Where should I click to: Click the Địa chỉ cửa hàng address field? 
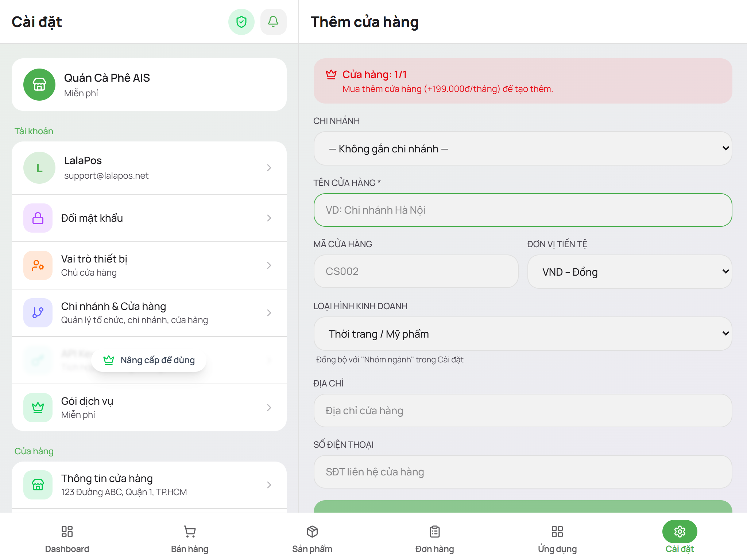[x=523, y=411]
